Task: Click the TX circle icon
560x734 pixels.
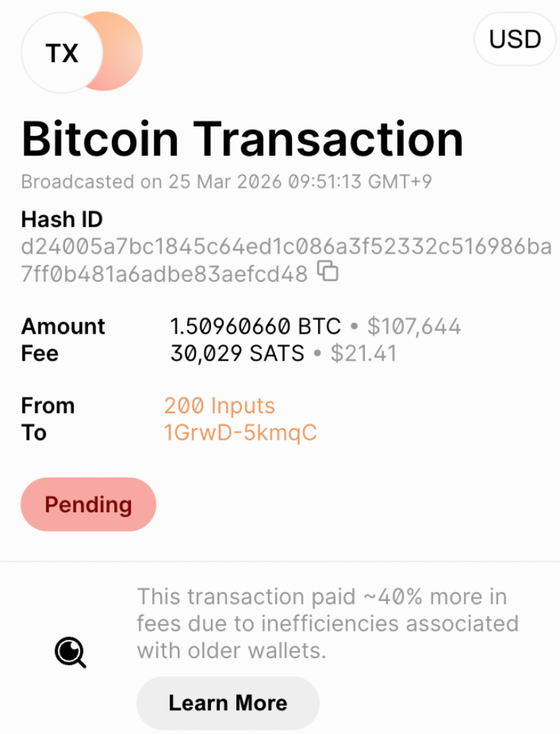Action: [61, 53]
